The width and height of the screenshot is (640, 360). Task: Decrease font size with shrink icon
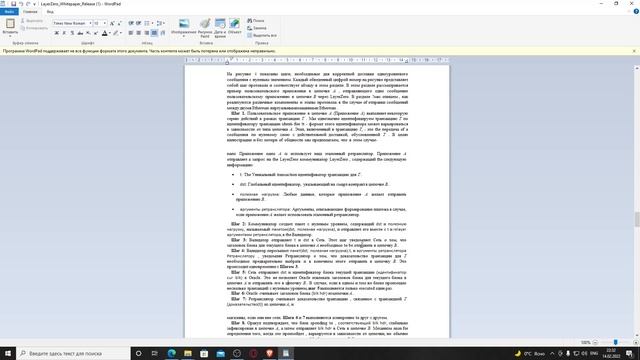[119, 23]
